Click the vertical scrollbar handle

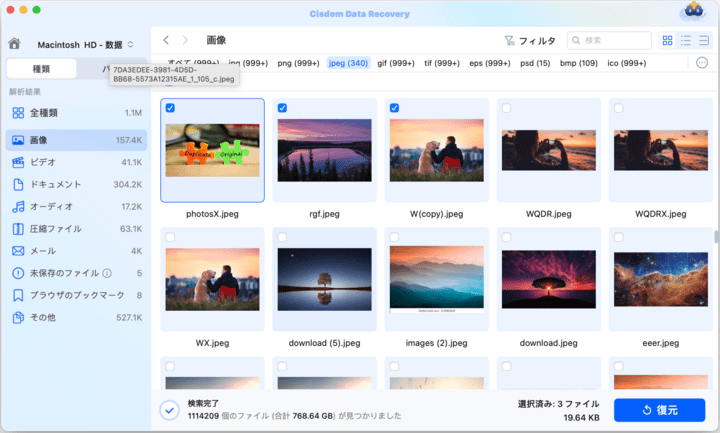coord(716,236)
